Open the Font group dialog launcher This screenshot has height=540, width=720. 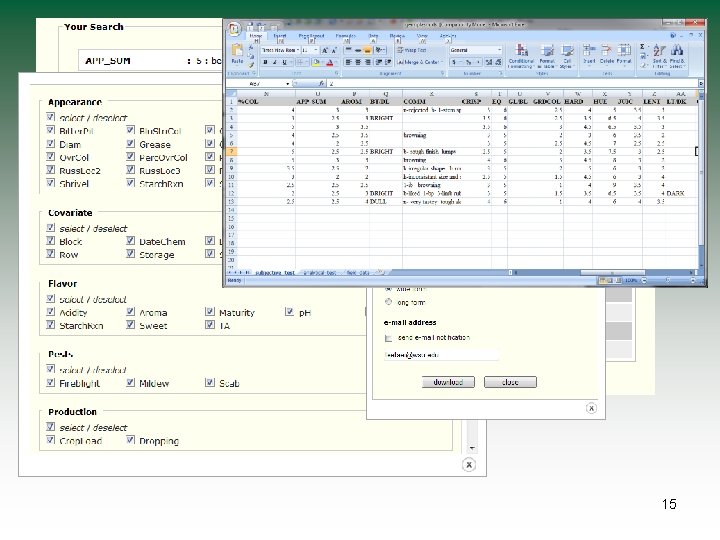[x=337, y=73]
